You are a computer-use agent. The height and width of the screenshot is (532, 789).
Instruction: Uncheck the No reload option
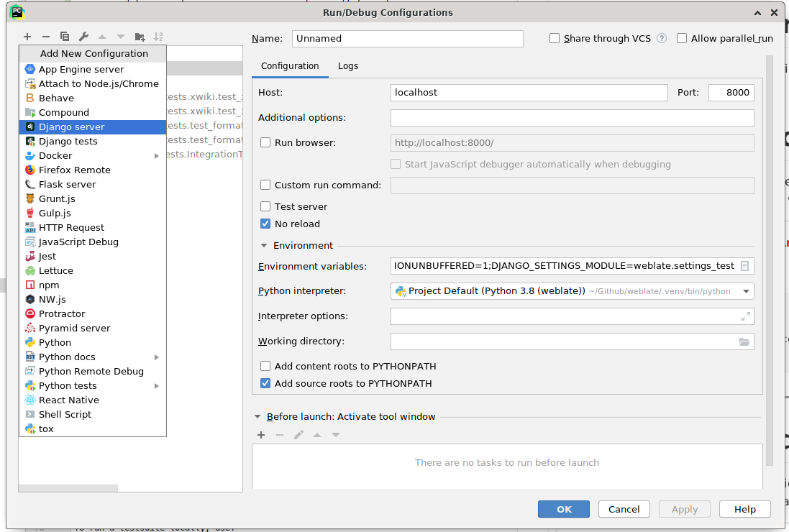pos(265,224)
